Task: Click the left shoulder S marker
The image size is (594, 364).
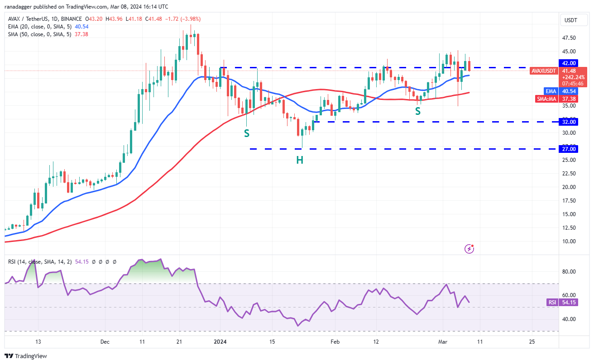Action: pyautogui.click(x=247, y=133)
